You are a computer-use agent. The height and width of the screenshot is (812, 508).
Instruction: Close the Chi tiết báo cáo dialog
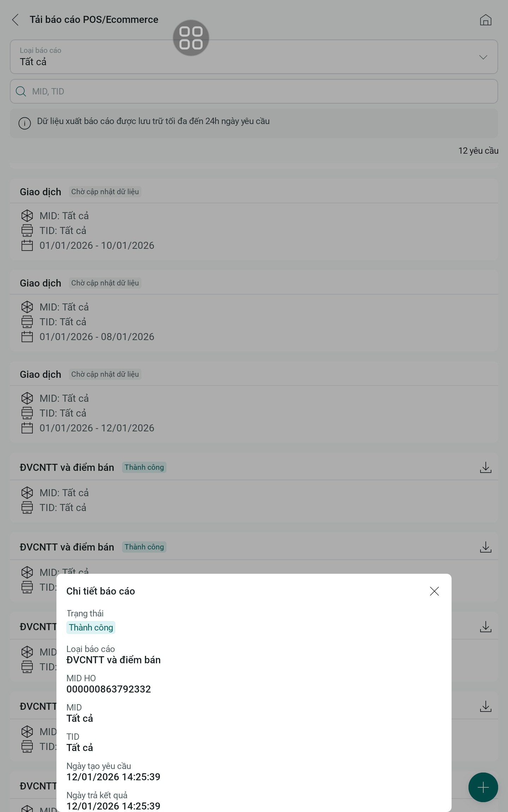(434, 591)
